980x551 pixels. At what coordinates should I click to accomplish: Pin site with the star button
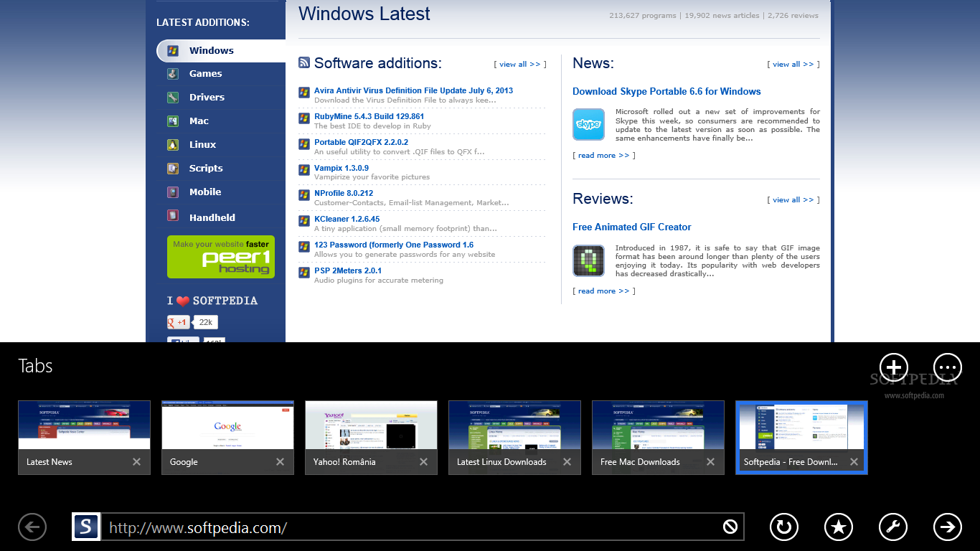click(838, 527)
